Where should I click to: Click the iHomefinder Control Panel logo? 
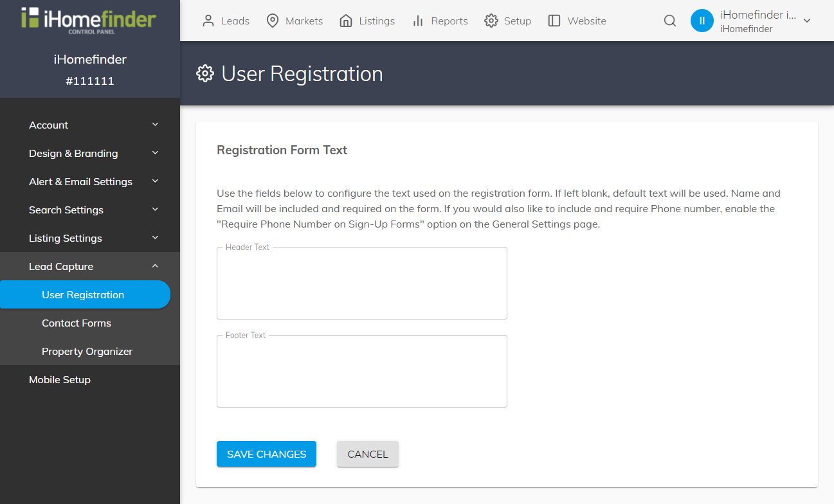pos(89,19)
